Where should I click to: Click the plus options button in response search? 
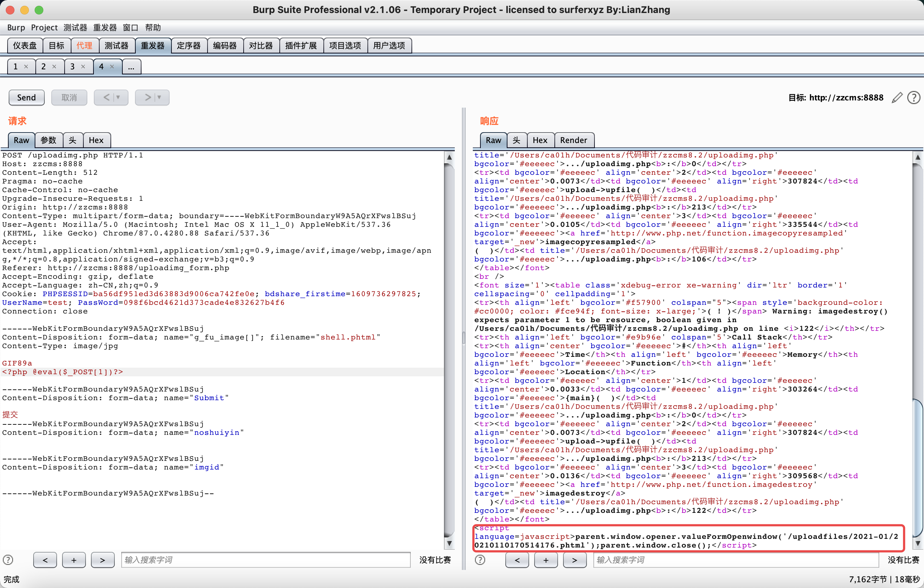pyautogui.click(x=546, y=559)
